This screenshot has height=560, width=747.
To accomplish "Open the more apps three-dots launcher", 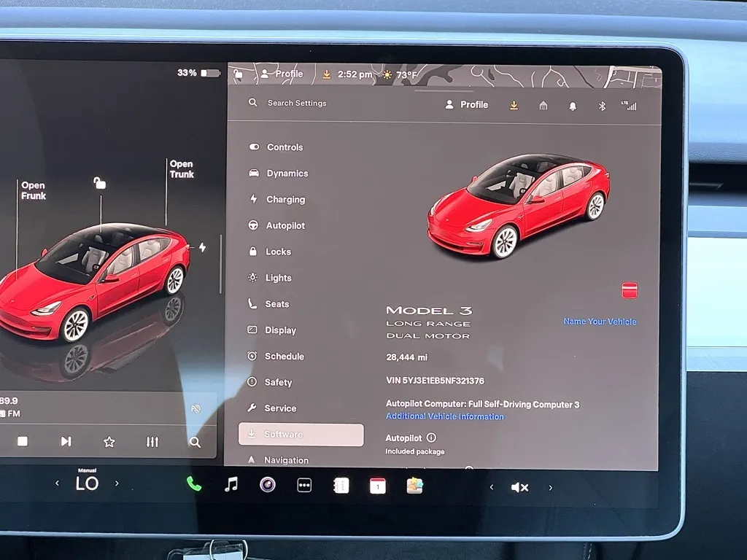I will click(304, 486).
